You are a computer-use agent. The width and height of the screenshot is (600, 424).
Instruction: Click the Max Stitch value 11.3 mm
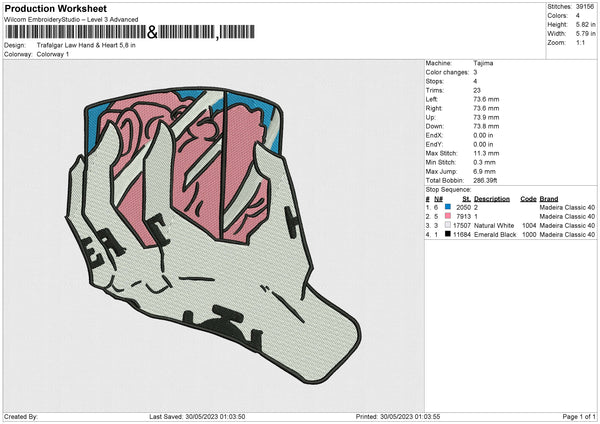(x=486, y=153)
